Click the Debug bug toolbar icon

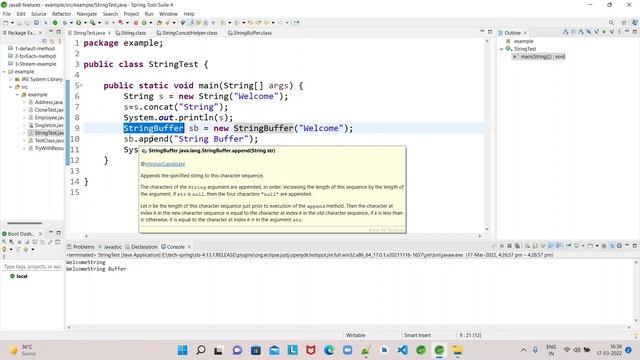coord(65,22)
